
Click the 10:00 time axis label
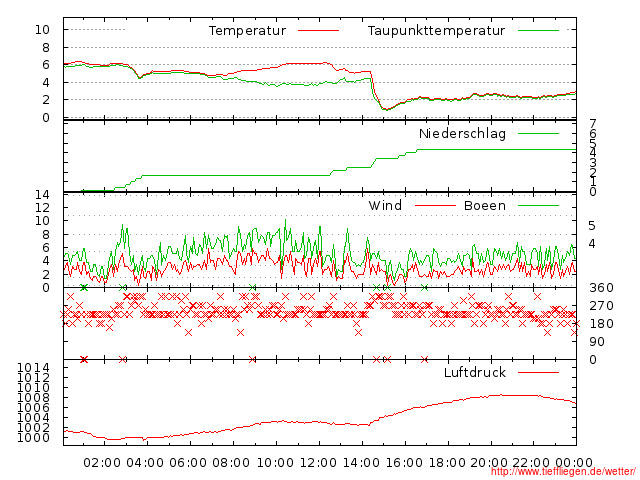tap(275, 463)
